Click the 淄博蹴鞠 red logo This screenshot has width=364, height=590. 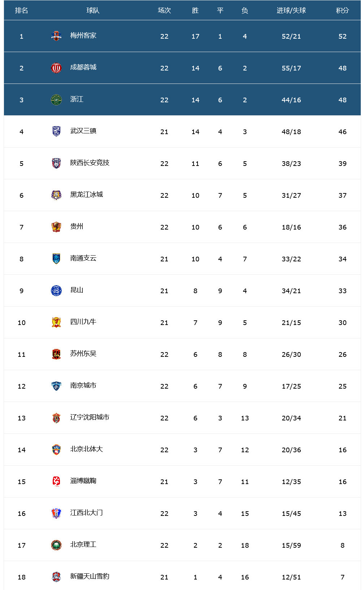click(56, 481)
